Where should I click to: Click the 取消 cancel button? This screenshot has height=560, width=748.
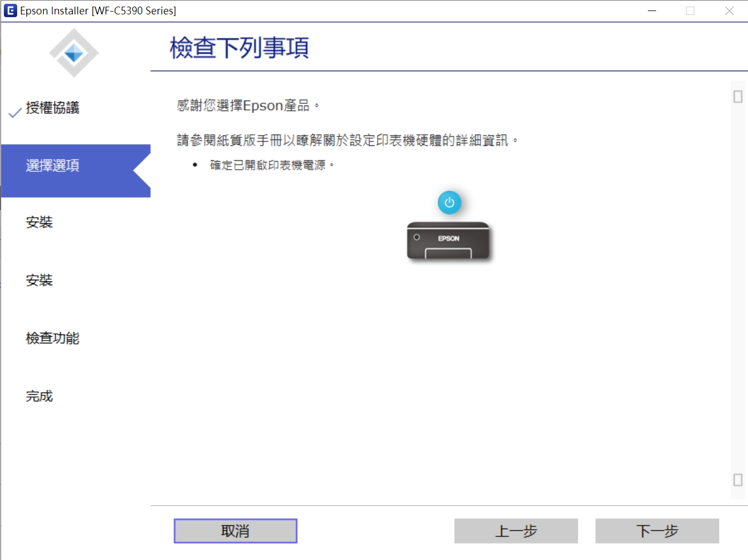(236, 531)
